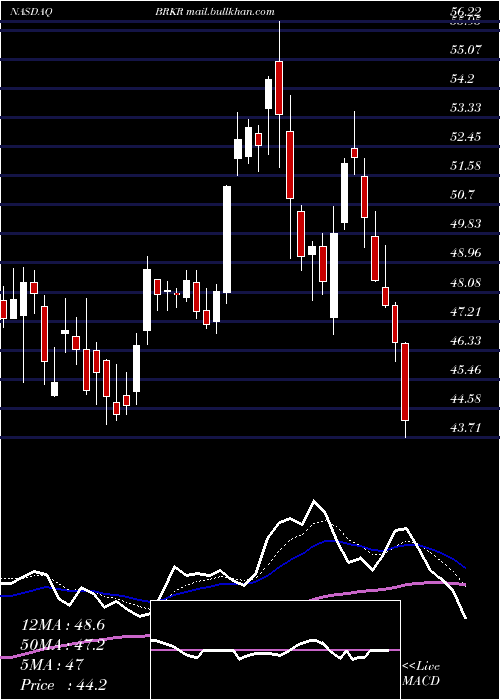This screenshot has height=700, width=500.
Task: Click the 53.33 price axis label
Action: pyautogui.click(x=466, y=108)
